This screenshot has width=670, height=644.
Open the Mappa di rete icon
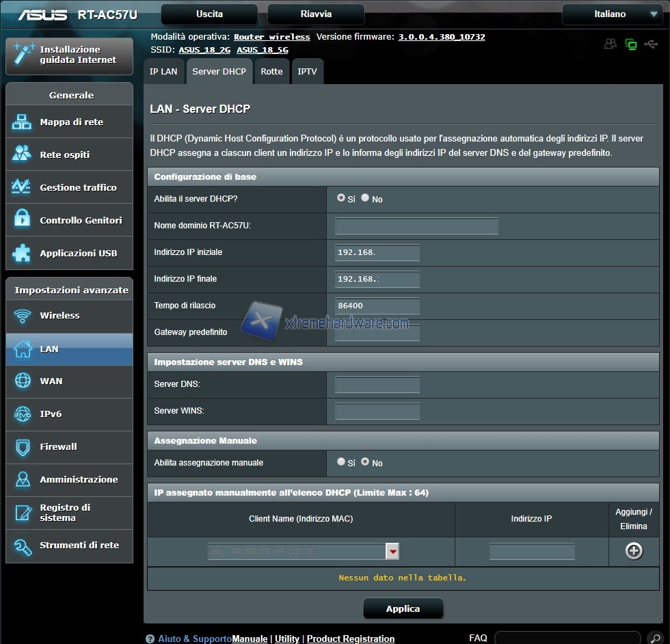tap(22, 122)
